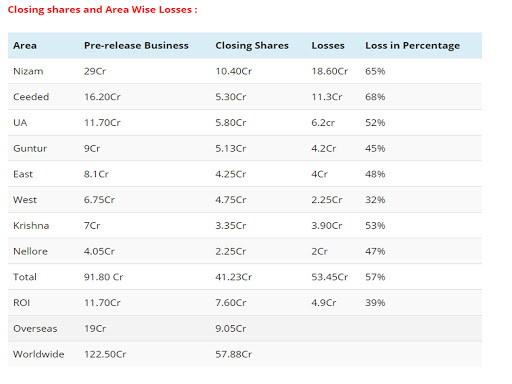Select the Area column header
Viewport: 512px width, 384px height.
(25, 45)
